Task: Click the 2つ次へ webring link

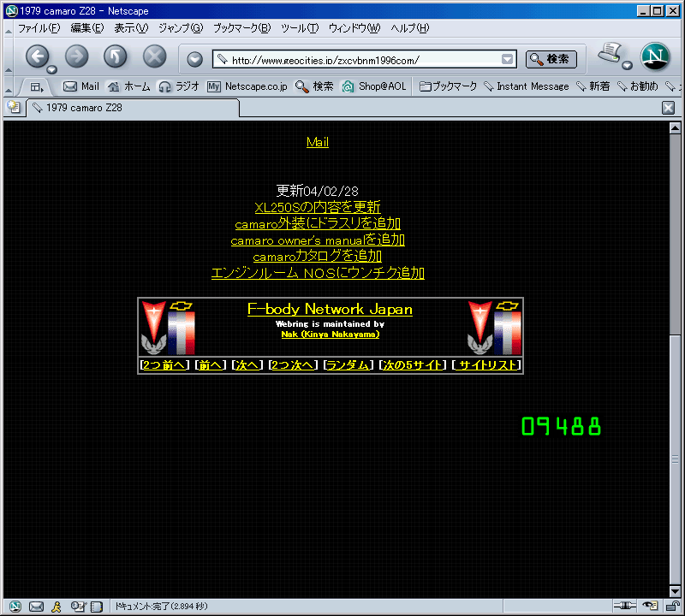Action: tap(292, 365)
